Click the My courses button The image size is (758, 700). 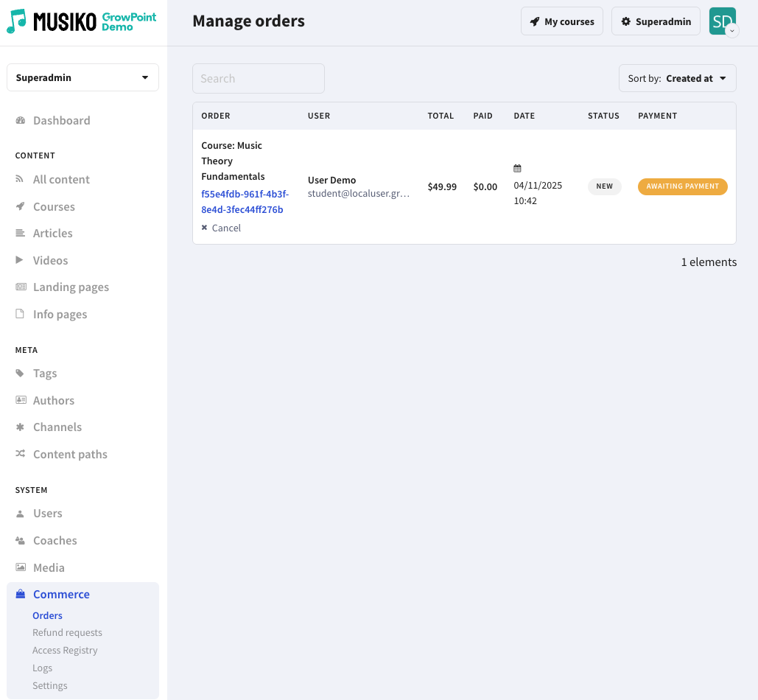(561, 21)
